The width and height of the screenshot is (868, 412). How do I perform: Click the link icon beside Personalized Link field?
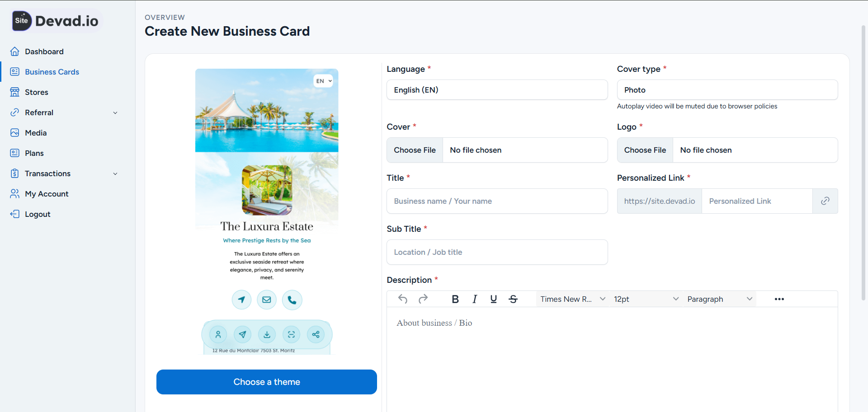825,201
